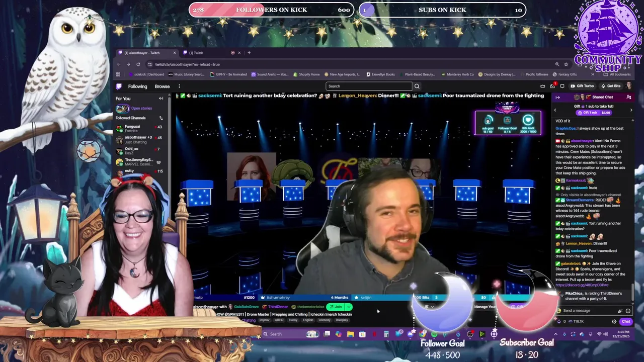
Task: Select the aisoothsayer +3 followed channel
Action: (x=139, y=140)
